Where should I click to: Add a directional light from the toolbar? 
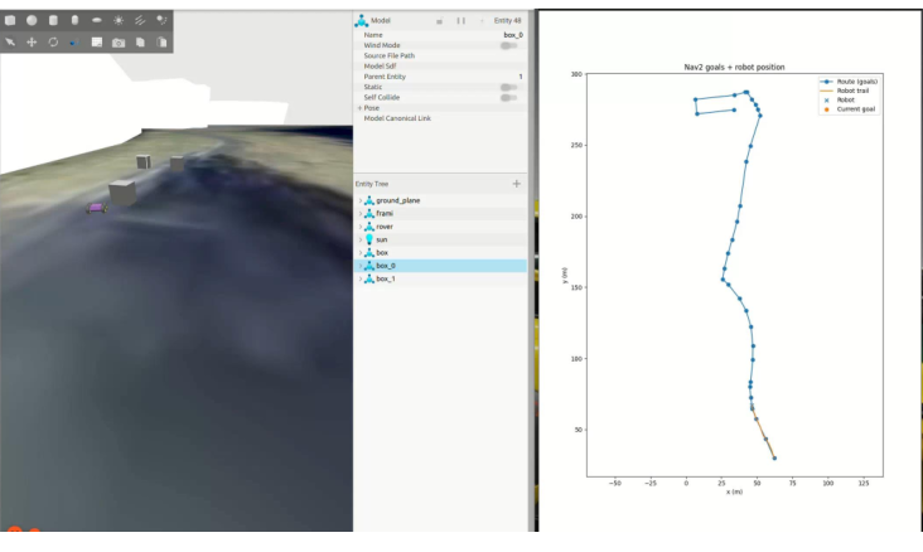[140, 20]
